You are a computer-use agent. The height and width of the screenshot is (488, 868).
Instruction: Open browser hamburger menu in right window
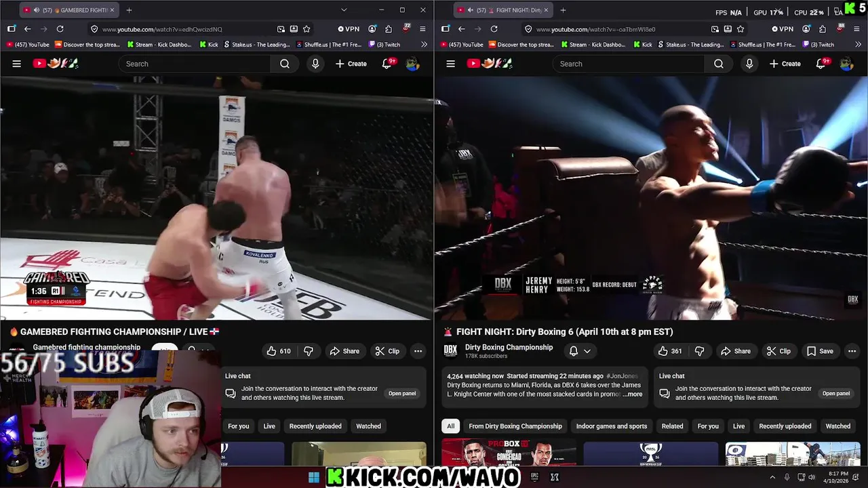coord(856,29)
